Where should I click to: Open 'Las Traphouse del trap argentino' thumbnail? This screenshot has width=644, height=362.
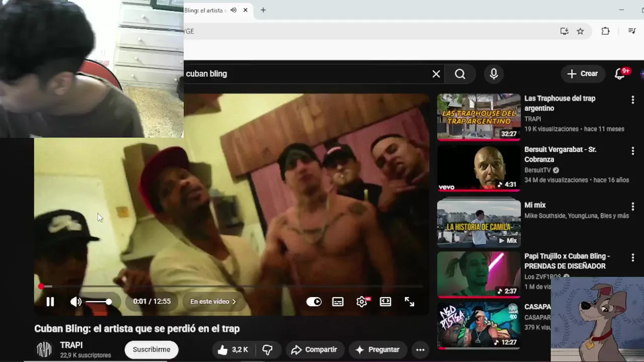point(478,117)
